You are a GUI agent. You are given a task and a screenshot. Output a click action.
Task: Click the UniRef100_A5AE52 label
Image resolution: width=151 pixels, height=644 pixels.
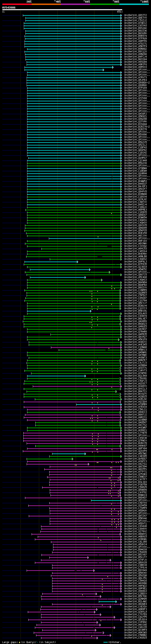(135, 270)
